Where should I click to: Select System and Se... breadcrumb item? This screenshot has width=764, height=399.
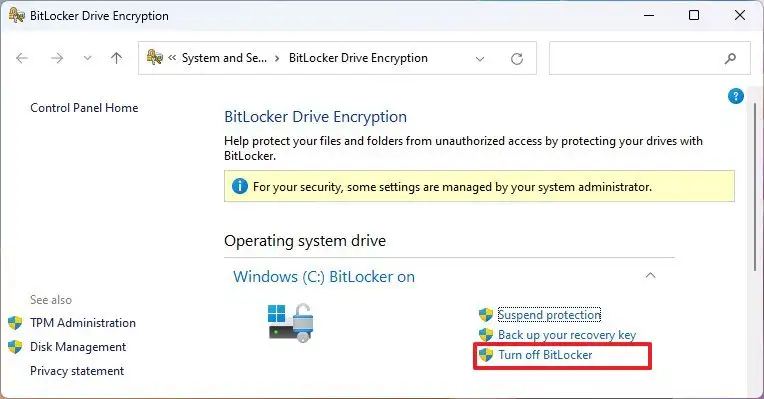tap(224, 58)
